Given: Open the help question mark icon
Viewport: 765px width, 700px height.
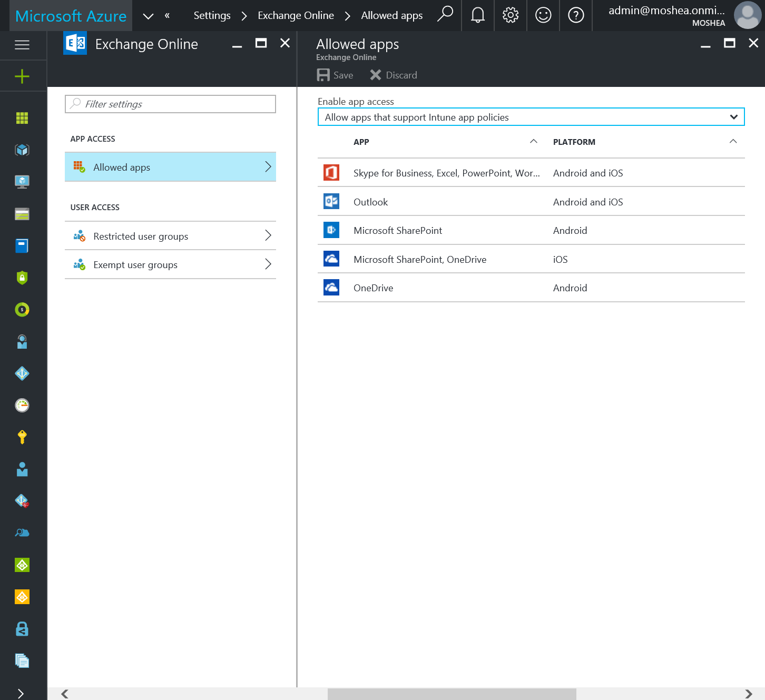Looking at the screenshot, I should tap(575, 15).
